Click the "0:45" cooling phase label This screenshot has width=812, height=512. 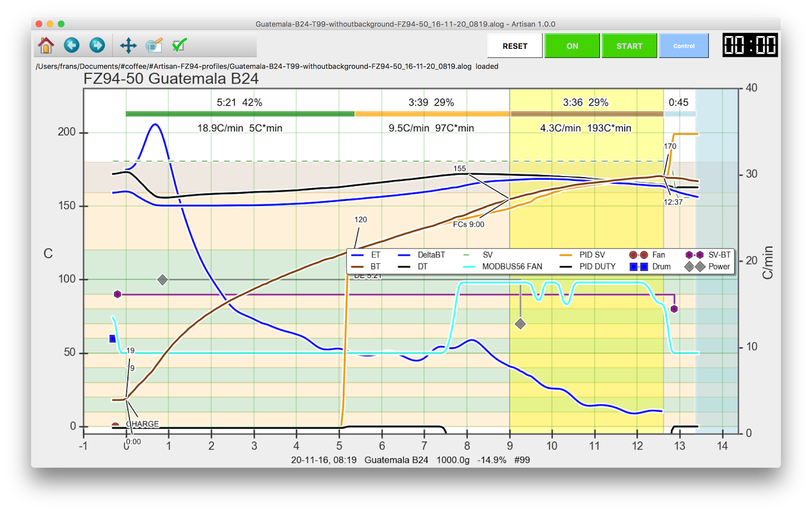tap(679, 103)
